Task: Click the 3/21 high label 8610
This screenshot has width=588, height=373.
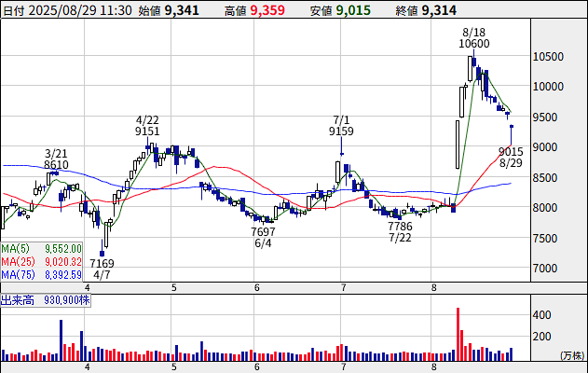Action: pos(56,165)
